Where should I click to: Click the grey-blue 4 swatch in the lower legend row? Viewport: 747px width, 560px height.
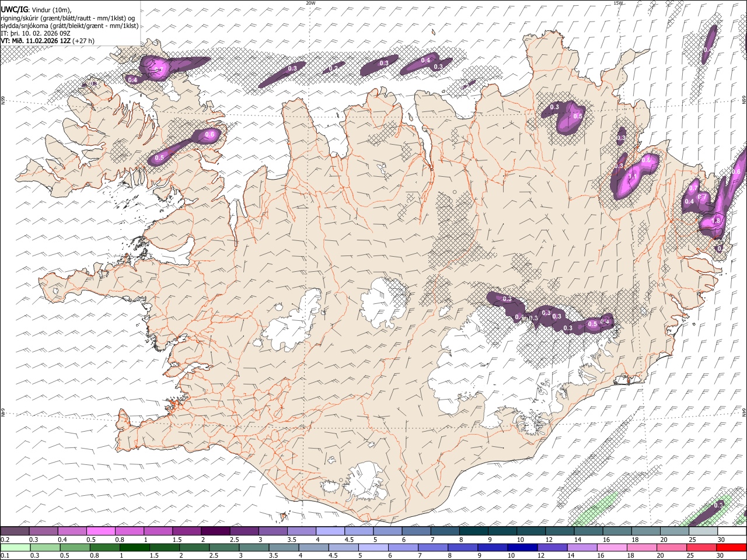[314, 547]
